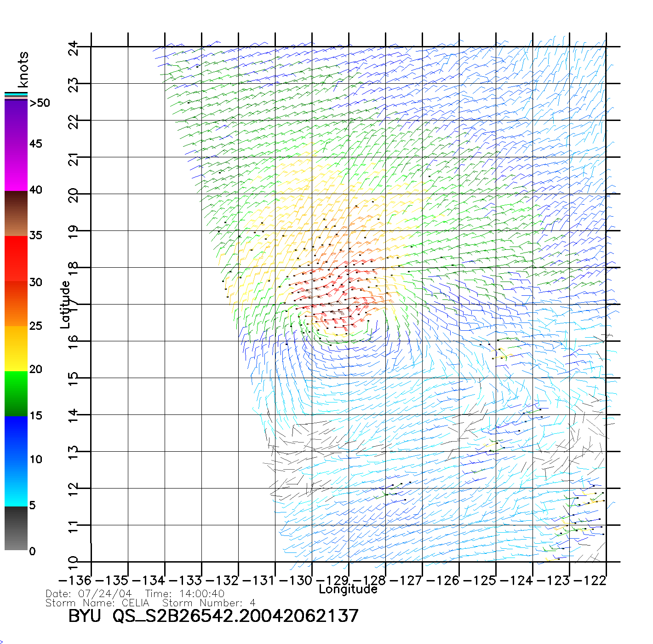This screenshot has width=653, height=644.
Task: Click the magenta 40-45 knots color band
Action: tap(16, 168)
